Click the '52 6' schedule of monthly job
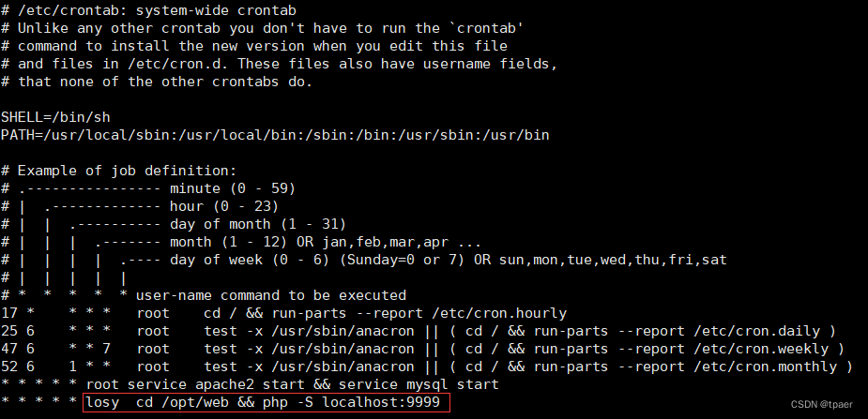Image resolution: width=868 pixels, height=419 pixels. coord(18,367)
